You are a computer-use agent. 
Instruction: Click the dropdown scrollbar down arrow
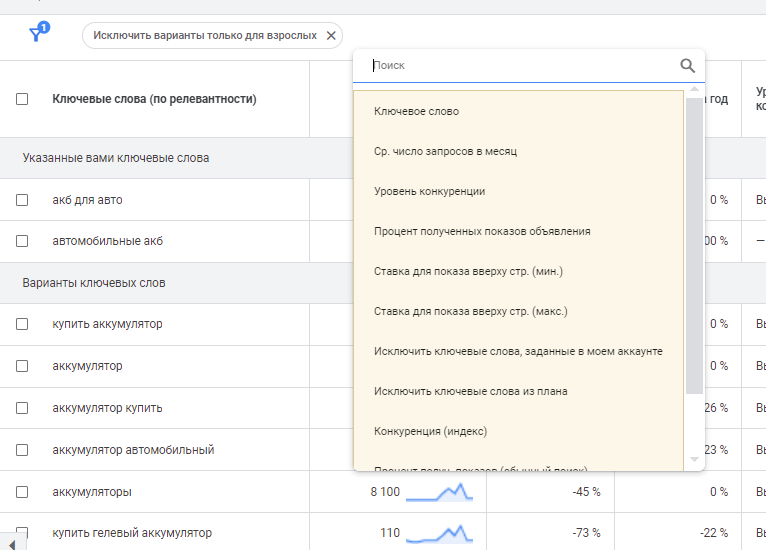pos(694,459)
